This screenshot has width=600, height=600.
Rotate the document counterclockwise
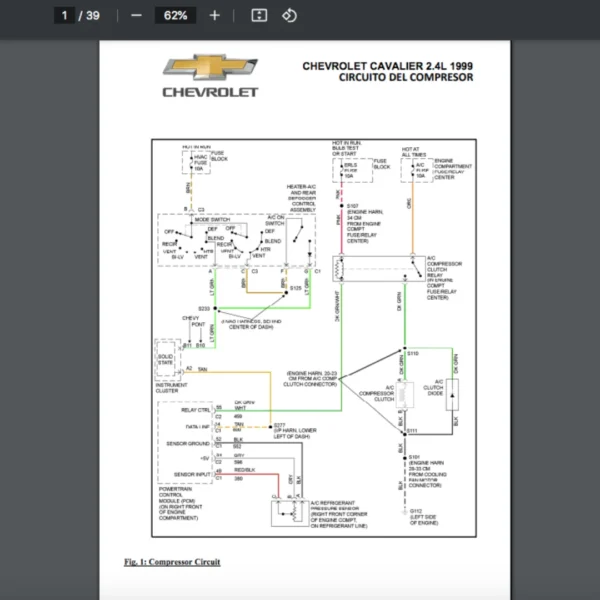[289, 16]
